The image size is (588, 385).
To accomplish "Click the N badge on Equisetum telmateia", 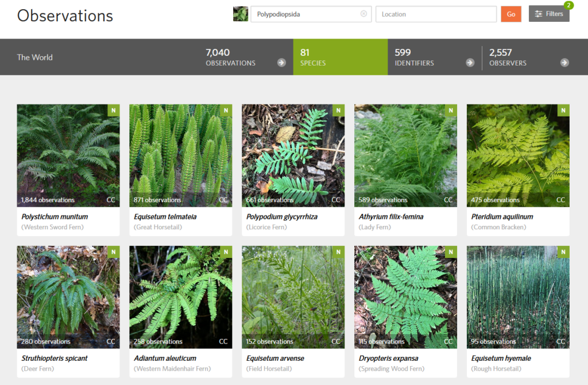I will click(x=226, y=110).
